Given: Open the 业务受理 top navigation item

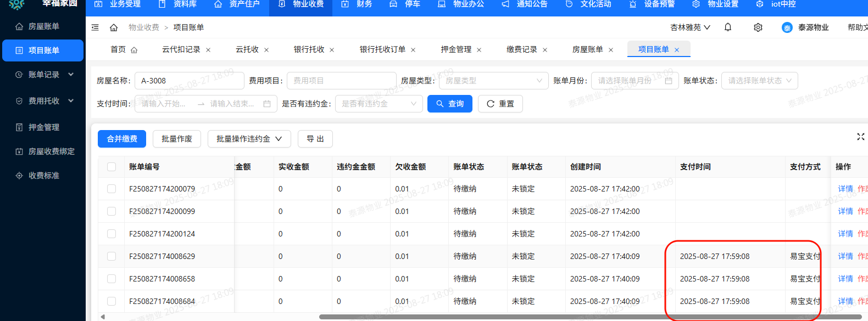Looking at the screenshot, I should pos(118,4).
